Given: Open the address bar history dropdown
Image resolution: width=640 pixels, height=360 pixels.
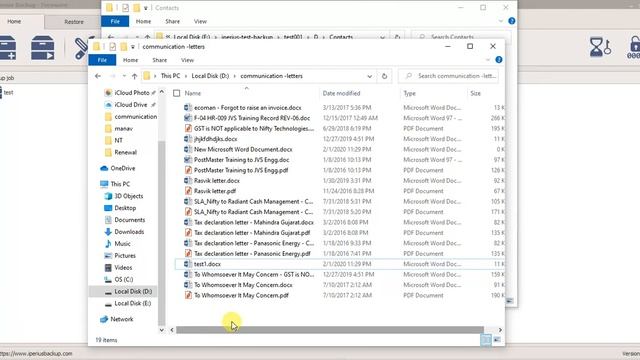Looking at the screenshot, I should 369,76.
